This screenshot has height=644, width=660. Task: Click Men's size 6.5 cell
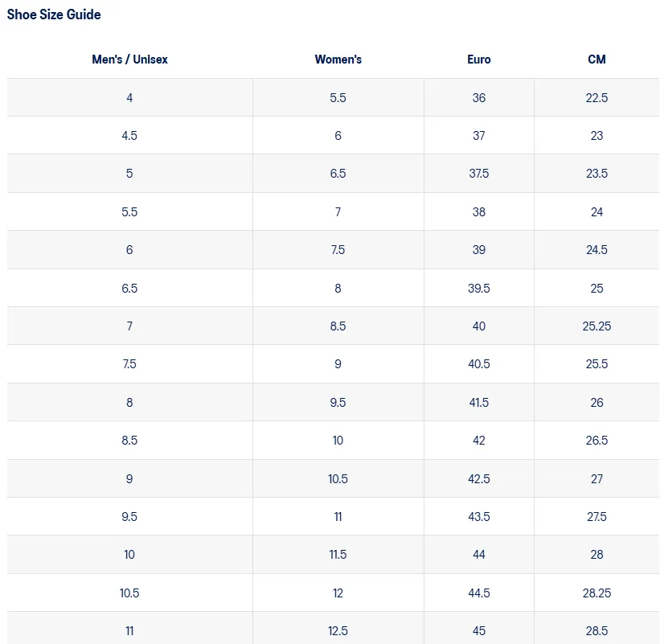(129, 289)
